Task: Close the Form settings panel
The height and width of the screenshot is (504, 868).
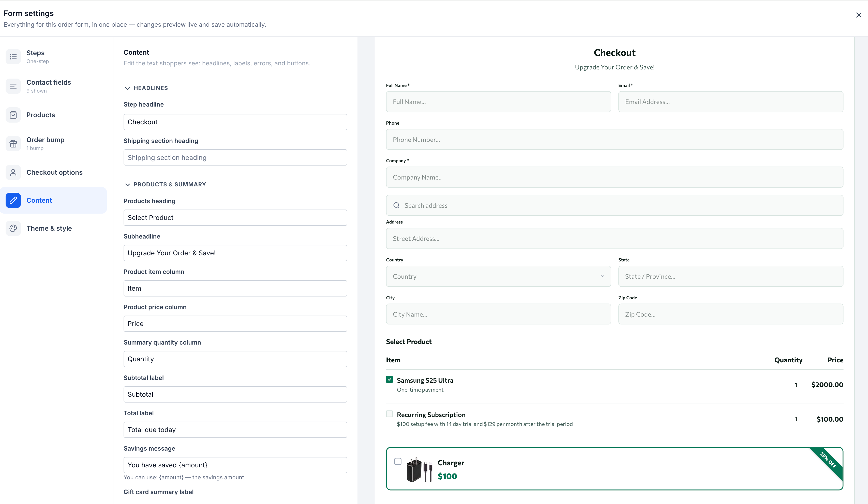Action: point(858,15)
